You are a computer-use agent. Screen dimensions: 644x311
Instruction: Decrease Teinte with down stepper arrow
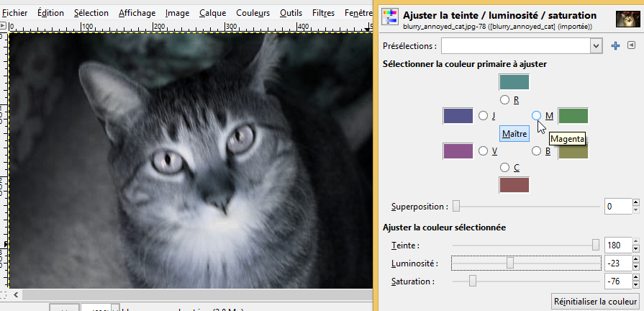point(636,249)
